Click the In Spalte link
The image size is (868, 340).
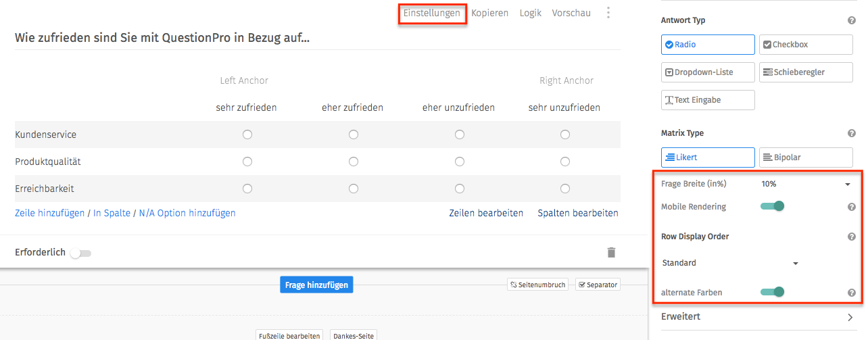point(112,213)
